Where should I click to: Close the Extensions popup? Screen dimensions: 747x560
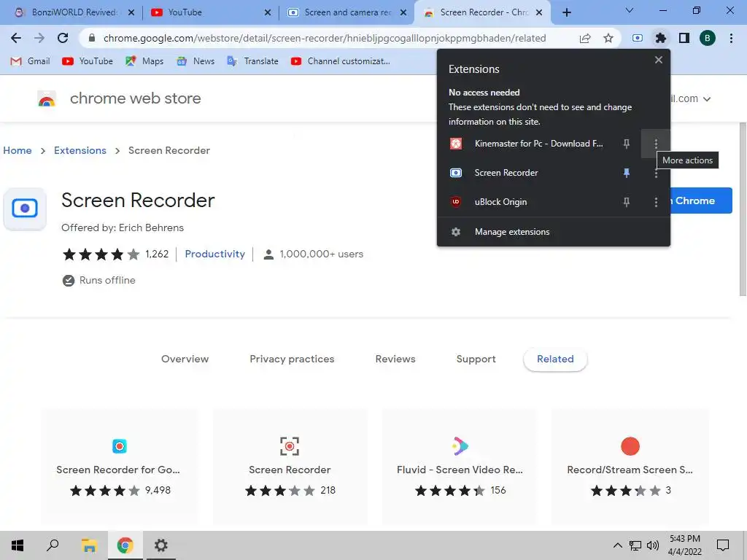659,60
